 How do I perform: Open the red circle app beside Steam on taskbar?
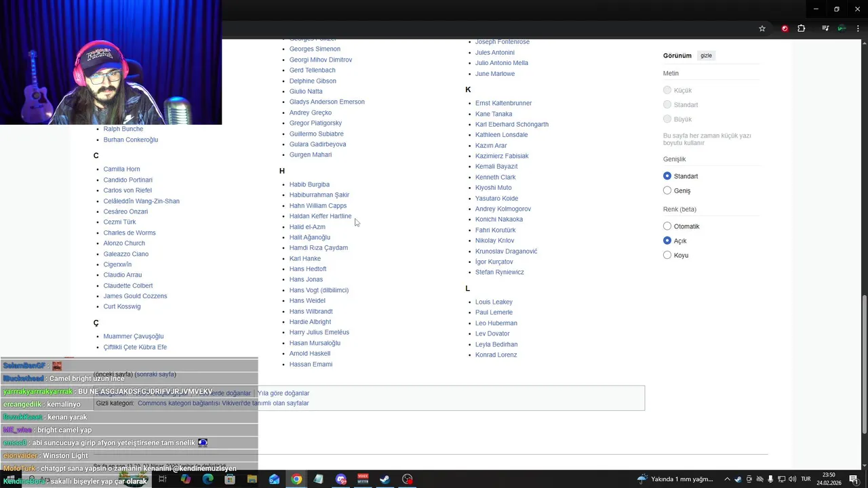[408, 479]
